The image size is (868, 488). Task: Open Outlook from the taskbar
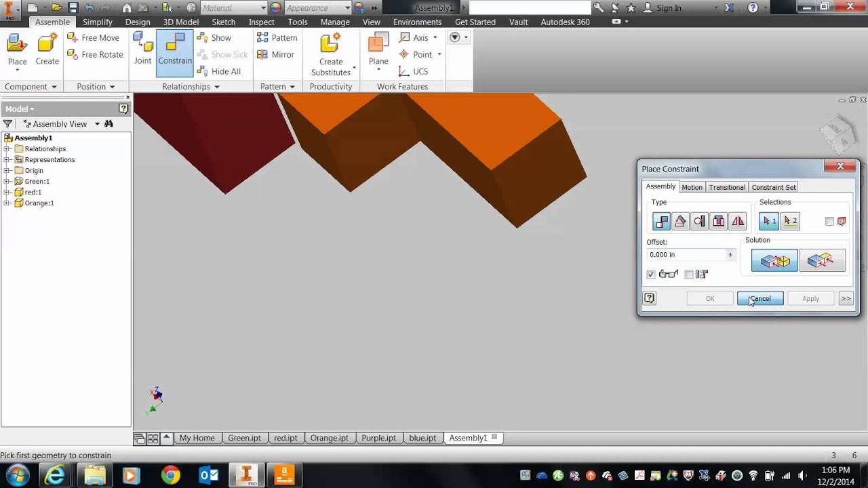tap(208, 475)
